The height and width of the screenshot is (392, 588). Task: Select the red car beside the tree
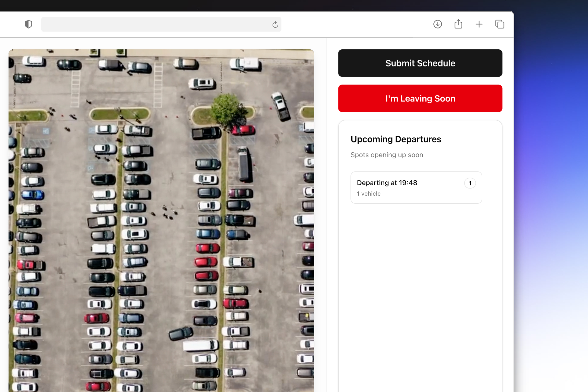[x=244, y=130]
